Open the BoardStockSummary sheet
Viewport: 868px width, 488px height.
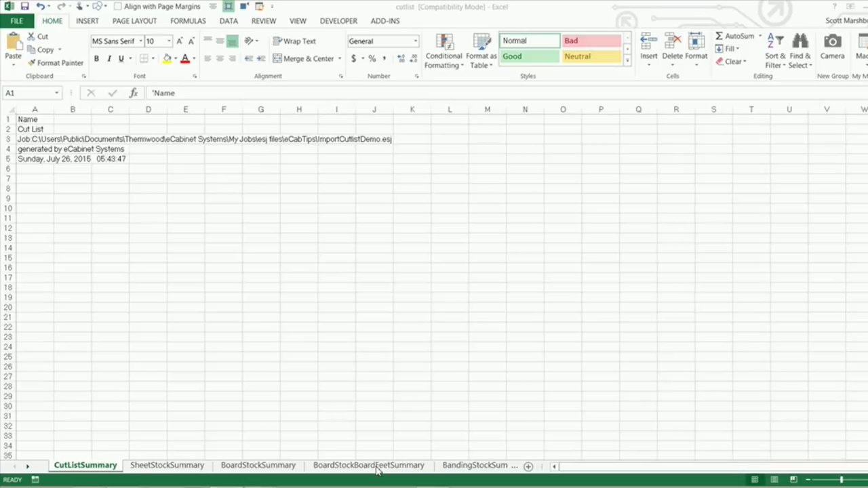(258, 466)
